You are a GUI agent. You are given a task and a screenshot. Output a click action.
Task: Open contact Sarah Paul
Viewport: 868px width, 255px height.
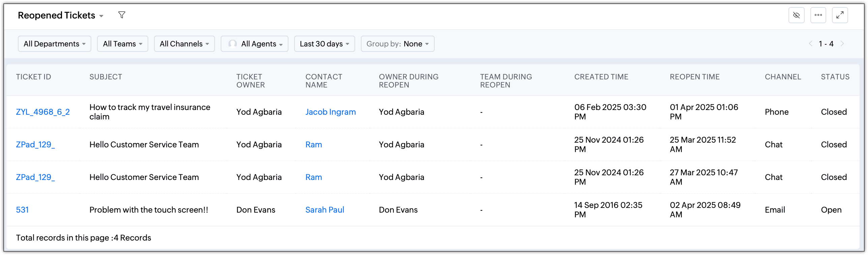coord(324,210)
